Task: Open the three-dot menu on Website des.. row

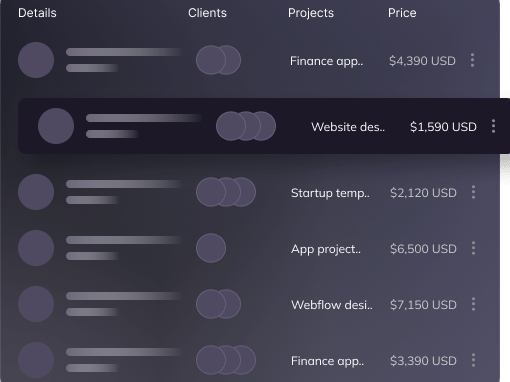Action: (493, 126)
